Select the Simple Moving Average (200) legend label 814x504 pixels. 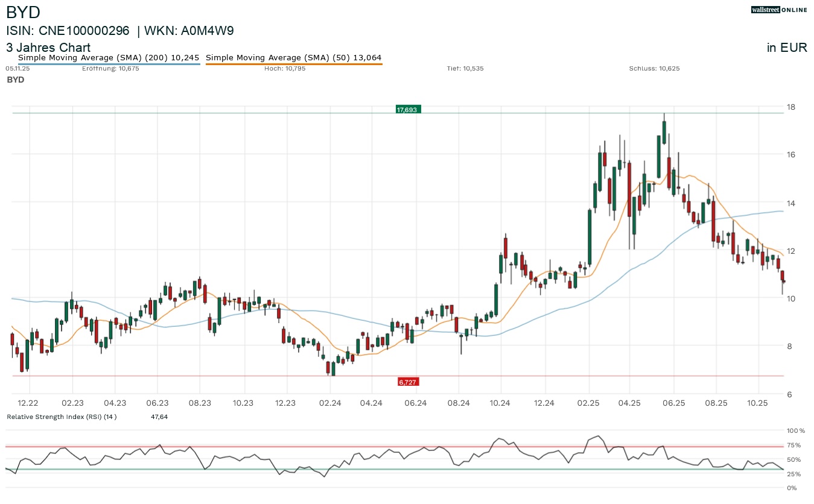[x=109, y=57]
